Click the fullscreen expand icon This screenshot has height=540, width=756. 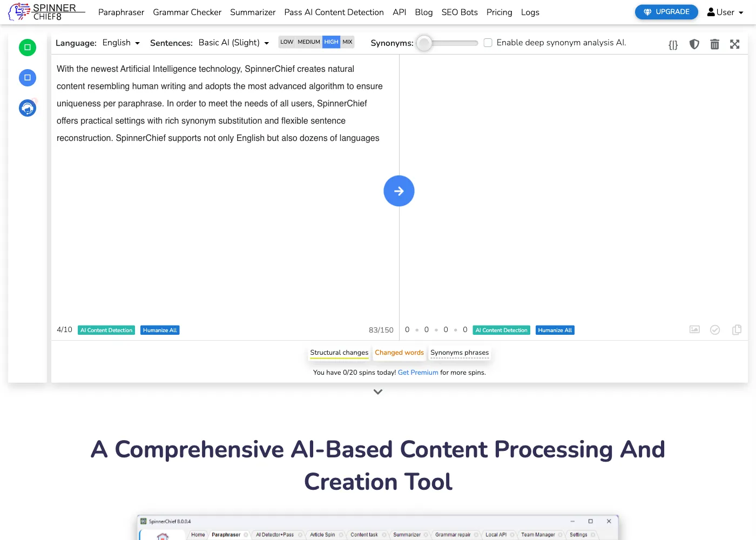coord(735,44)
